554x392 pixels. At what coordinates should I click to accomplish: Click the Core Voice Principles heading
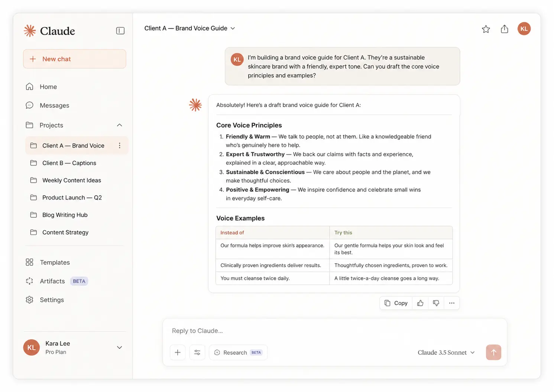pos(249,125)
